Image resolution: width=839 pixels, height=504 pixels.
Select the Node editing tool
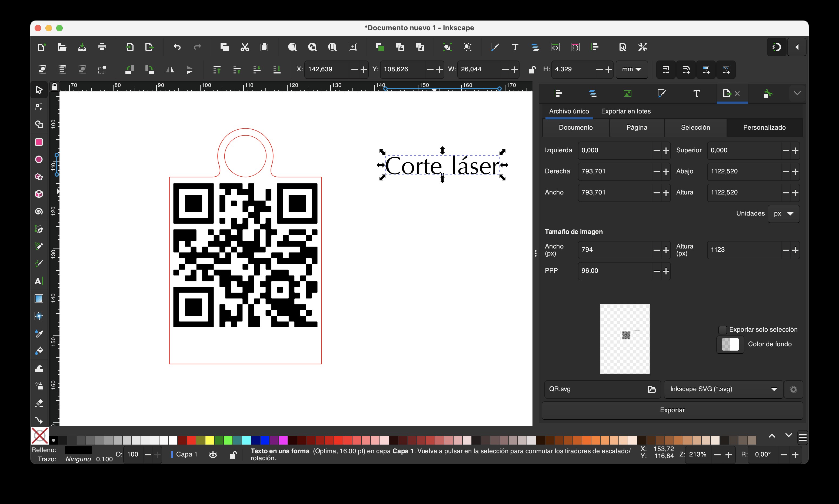(39, 107)
